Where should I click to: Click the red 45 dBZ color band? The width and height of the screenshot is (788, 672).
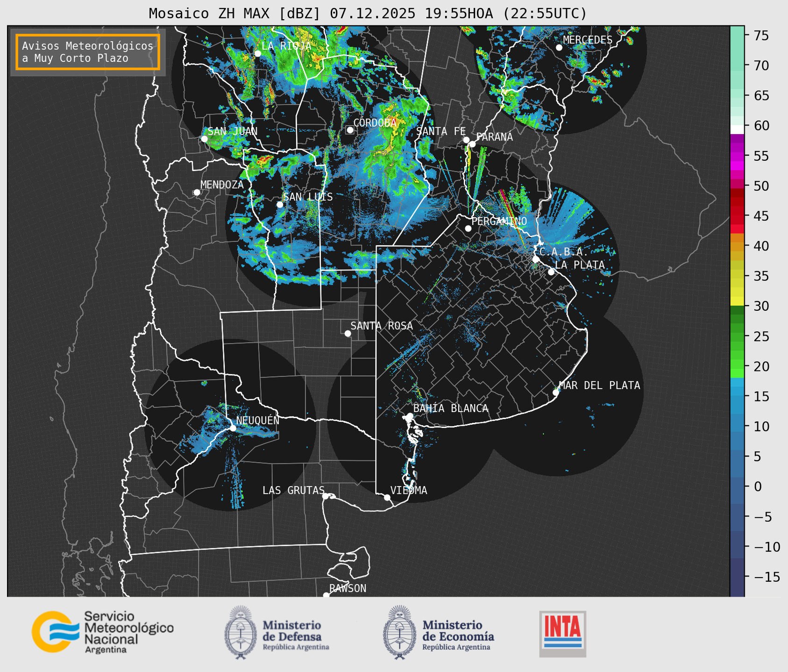[x=737, y=215]
